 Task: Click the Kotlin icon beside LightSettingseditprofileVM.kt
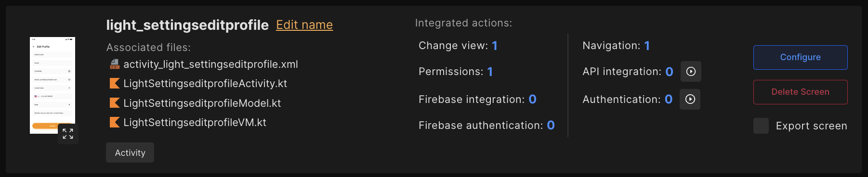pos(115,122)
